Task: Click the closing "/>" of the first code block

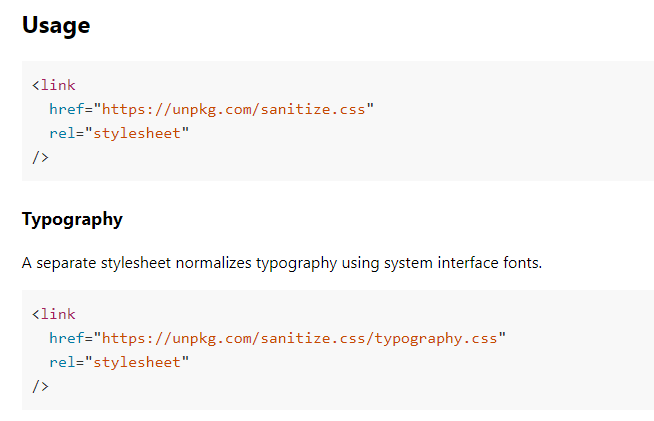Action: pos(40,157)
